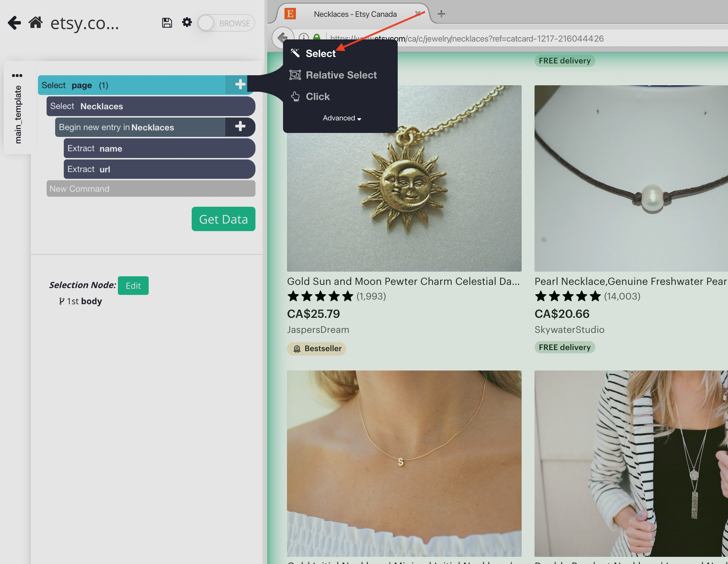Save the project with the floppy disk icon
The height and width of the screenshot is (564, 728).
[167, 23]
